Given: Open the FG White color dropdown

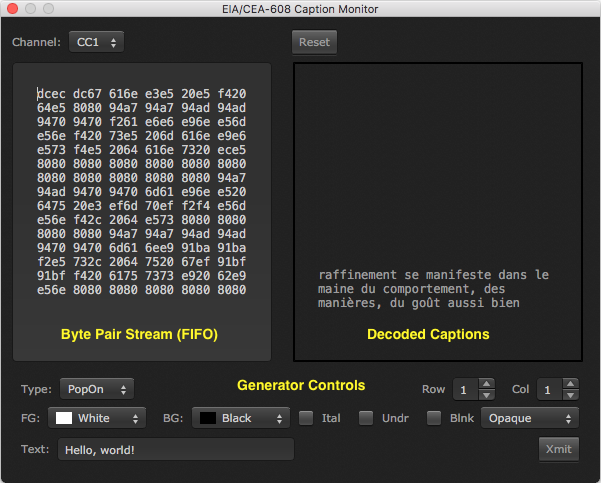Looking at the screenshot, I should (96, 418).
